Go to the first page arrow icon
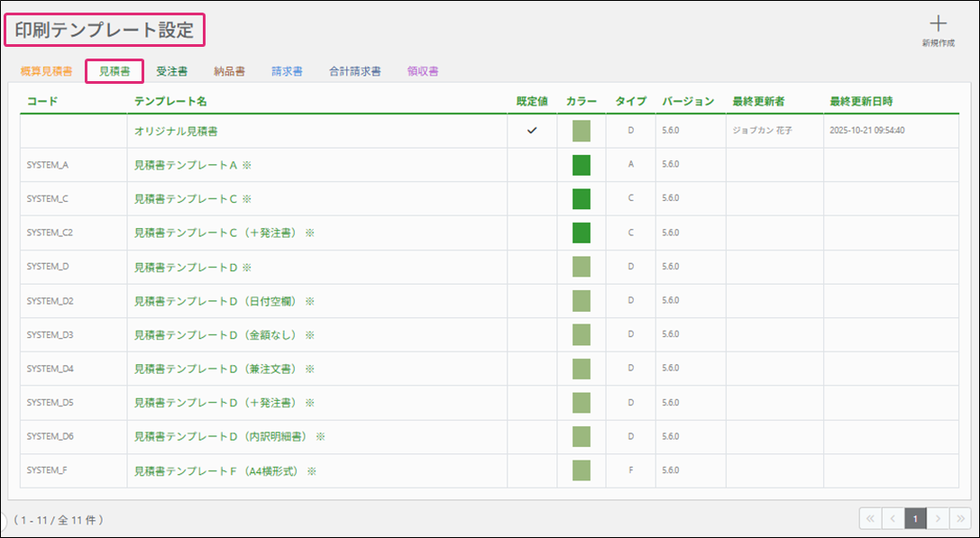 point(870,518)
